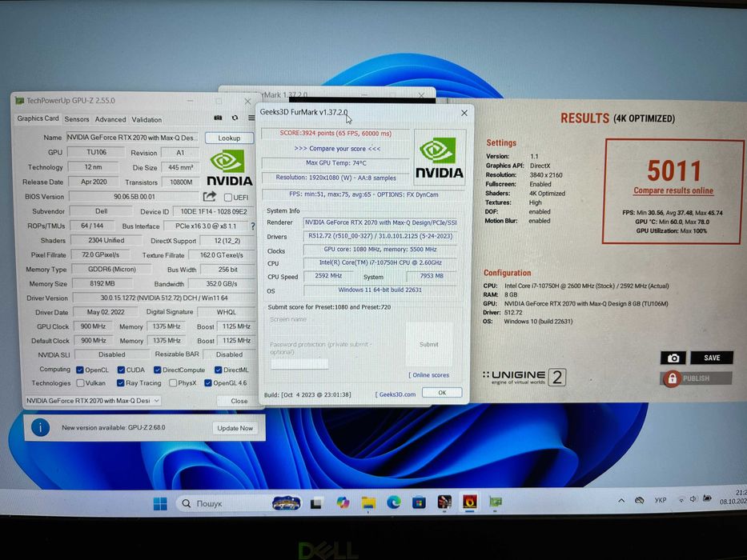747x560 pixels.
Task: Toggle CUDA checkbox
Action: (121, 370)
